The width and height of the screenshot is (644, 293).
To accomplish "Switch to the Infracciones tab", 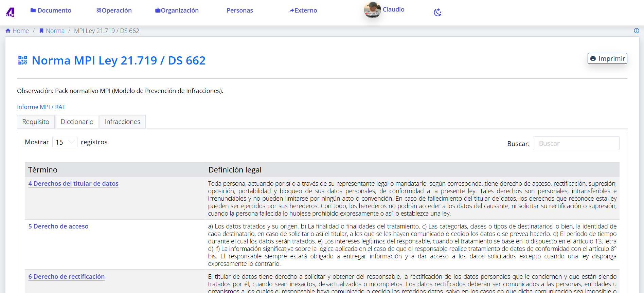I will tap(123, 122).
